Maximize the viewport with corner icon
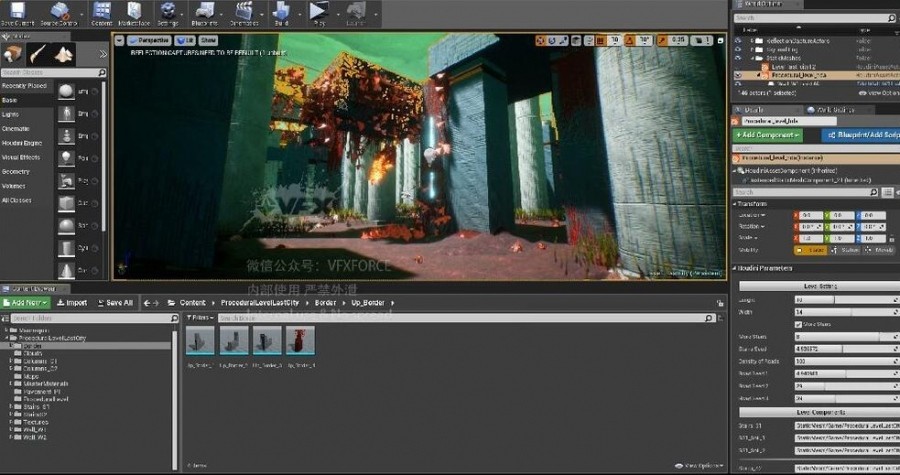The image size is (900, 475). point(721,41)
